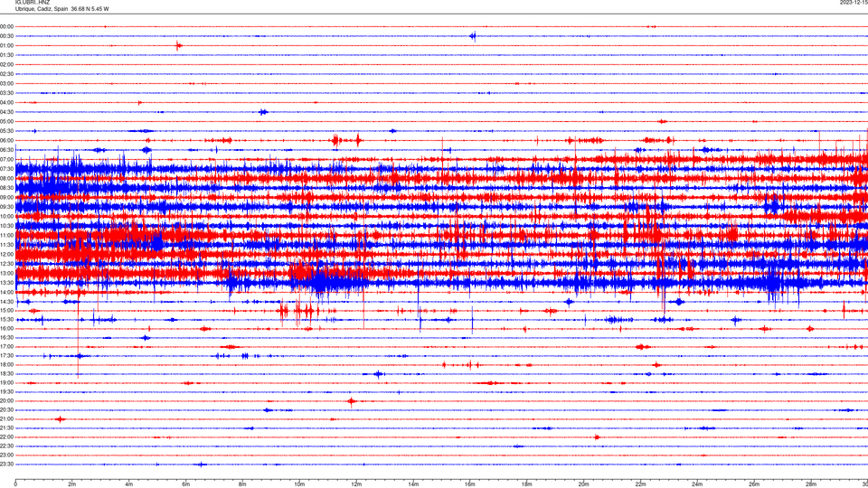
Task: Click the red spike on the 01:00 trace
Action: [178, 45]
